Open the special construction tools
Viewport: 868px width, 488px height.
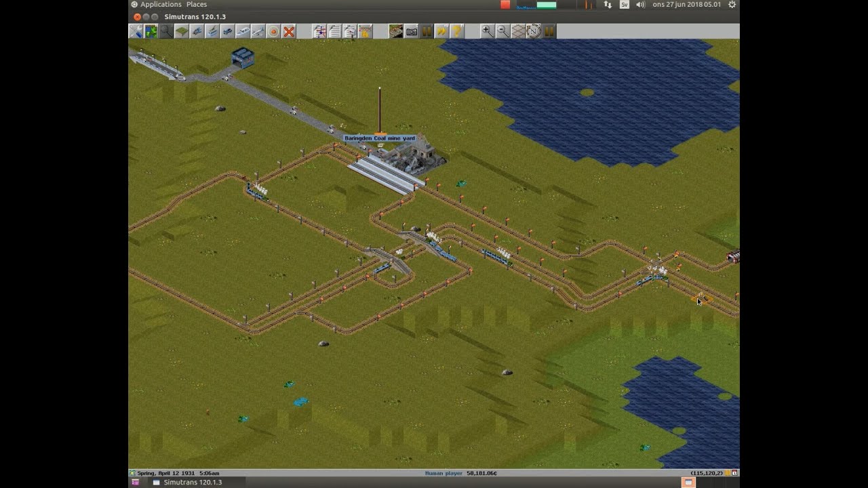click(x=273, y=31)
